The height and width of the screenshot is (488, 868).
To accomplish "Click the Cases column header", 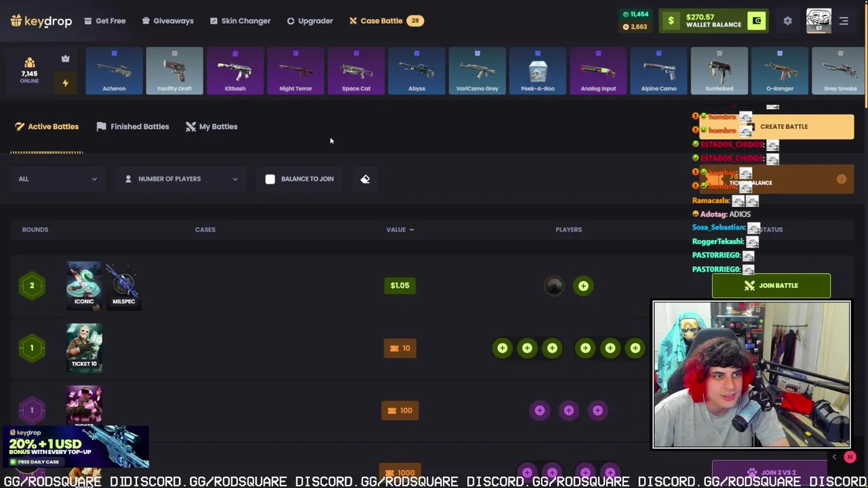I will 205,230.
